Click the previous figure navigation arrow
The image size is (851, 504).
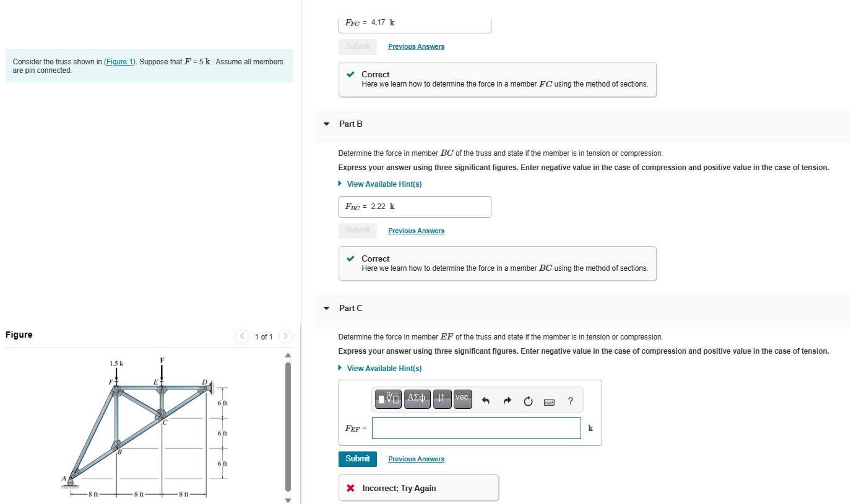point(242,336)
